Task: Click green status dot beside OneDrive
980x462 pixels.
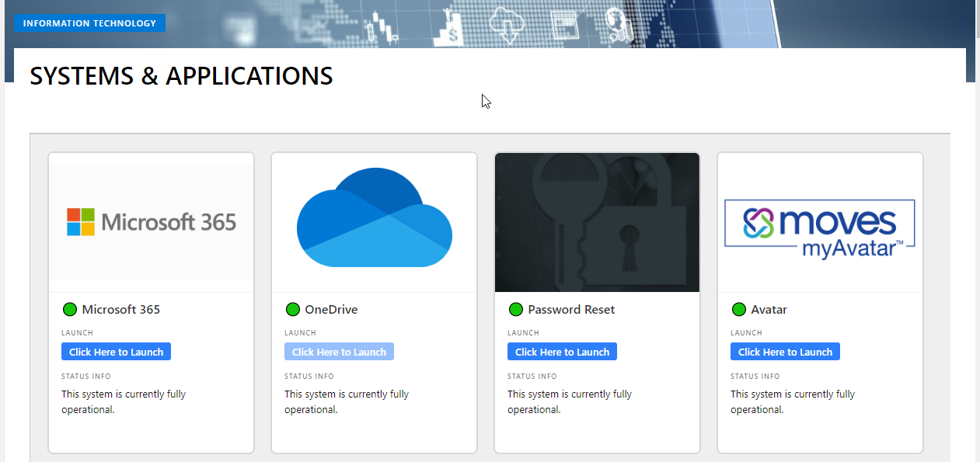Action: (293, 310)
